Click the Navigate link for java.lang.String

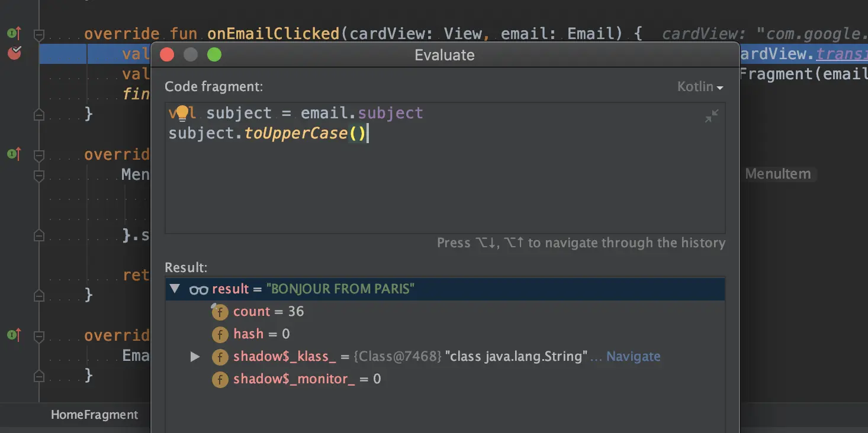point(633,357)
